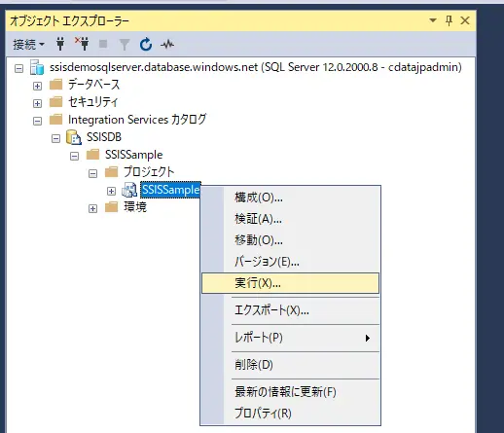Screen dimensions: 504x433
Task: Choose プロパティ(R) from context menu
Action: click(290, 414)
